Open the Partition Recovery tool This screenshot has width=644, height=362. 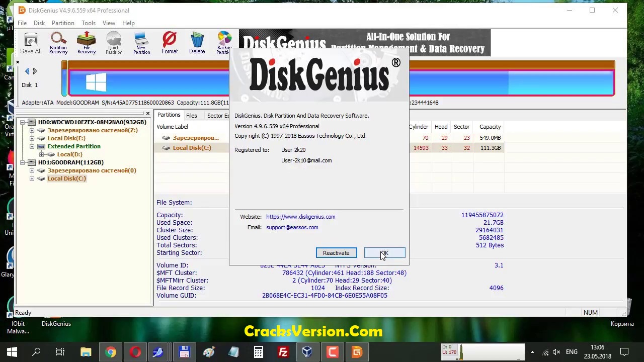[58, 43]
